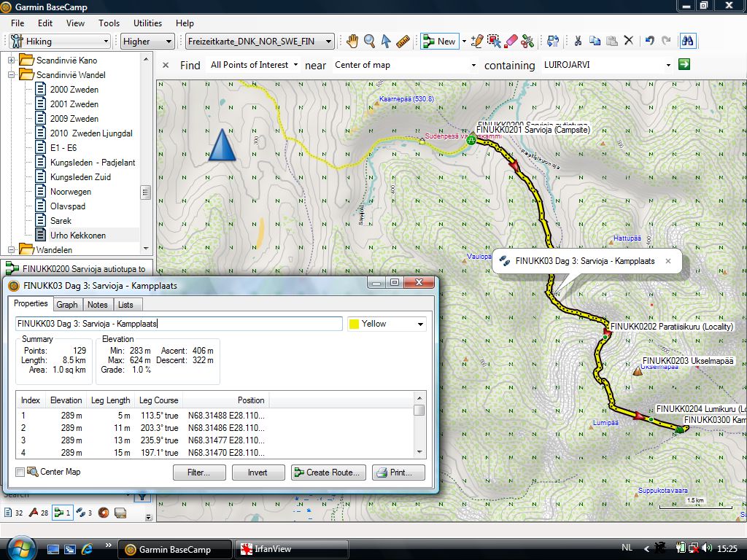Toggle routes filter showing 1 item
Image resolution: width=747 pixels, height=560 pixels.
coord(63,513)
